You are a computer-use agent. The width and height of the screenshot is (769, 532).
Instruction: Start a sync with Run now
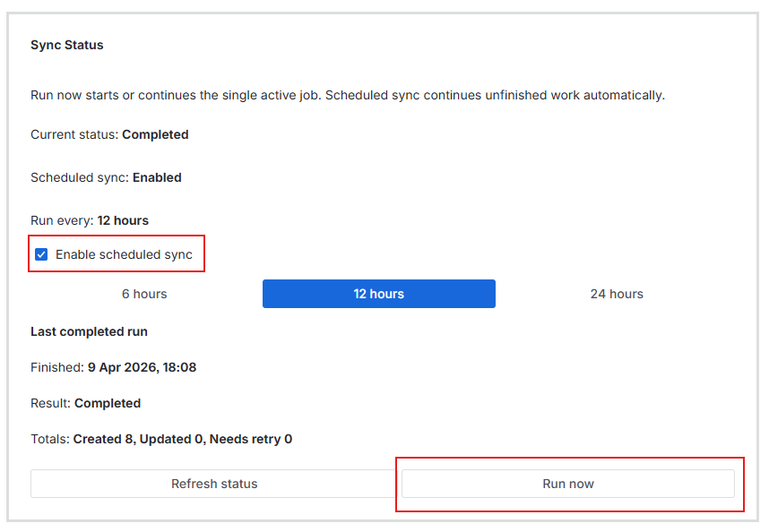point(568,483)
